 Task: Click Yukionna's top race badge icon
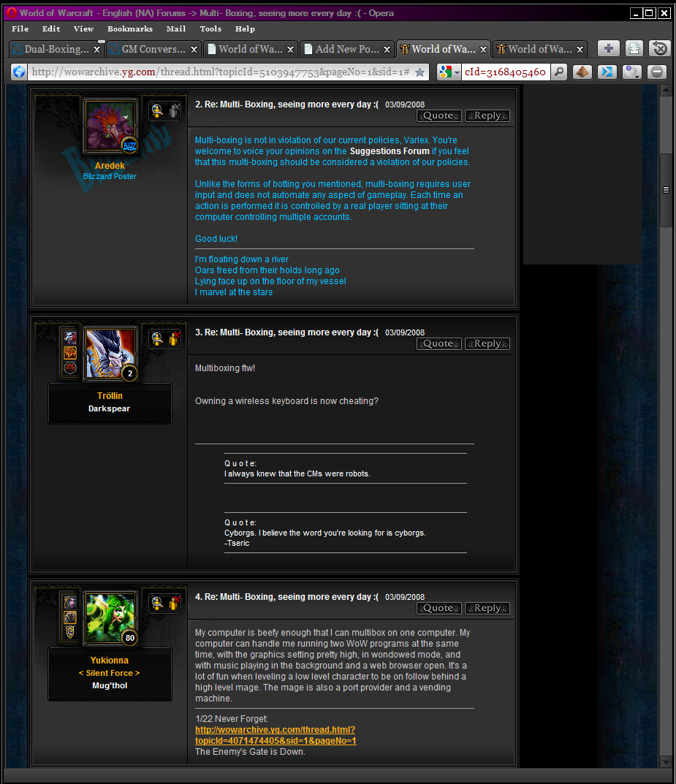tap(70, 603)
